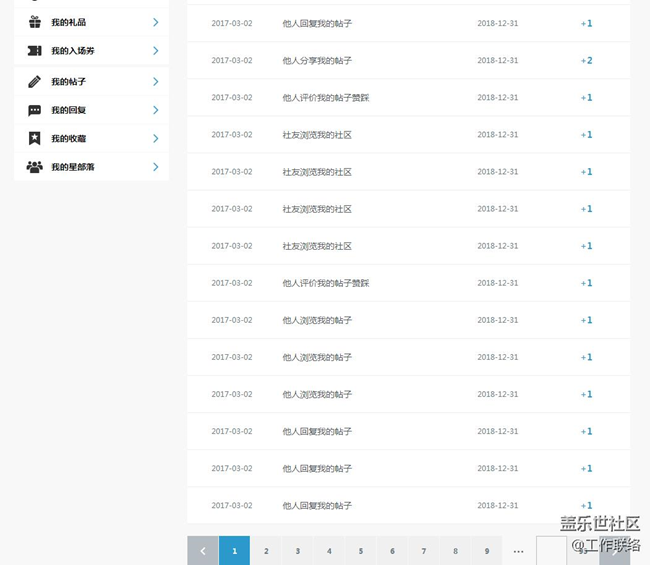Viewport: 650px width, 565px height.
Task: Go to page 5
Action: [x=361, y=550]
